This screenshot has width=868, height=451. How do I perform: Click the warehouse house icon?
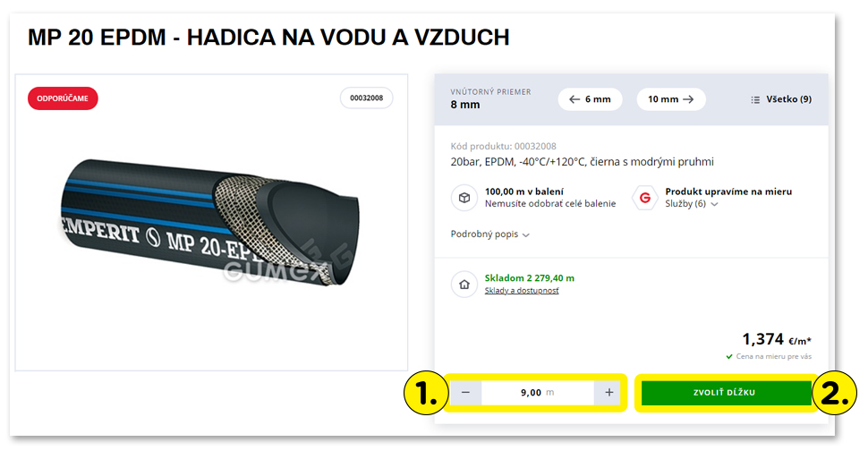tap(464, 285)
